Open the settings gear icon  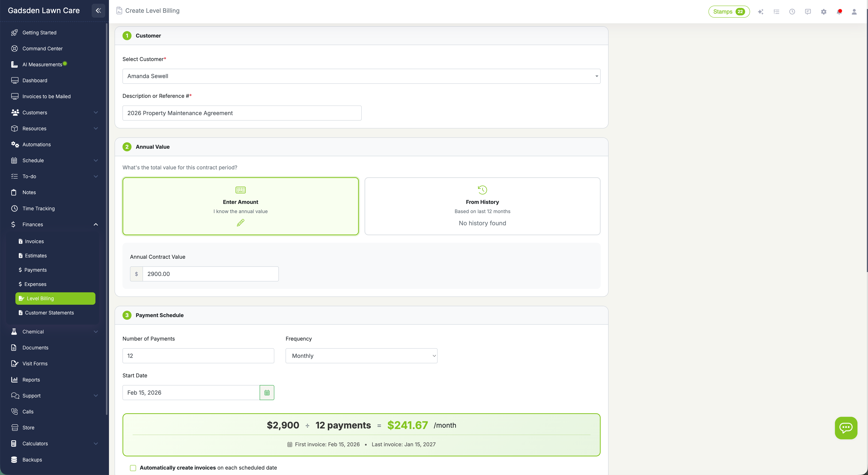[823, 12]
